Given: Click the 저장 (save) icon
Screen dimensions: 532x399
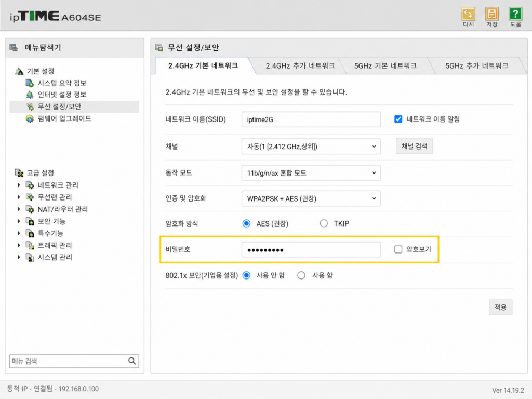Looking at the screenshot, I should point(491,14).
